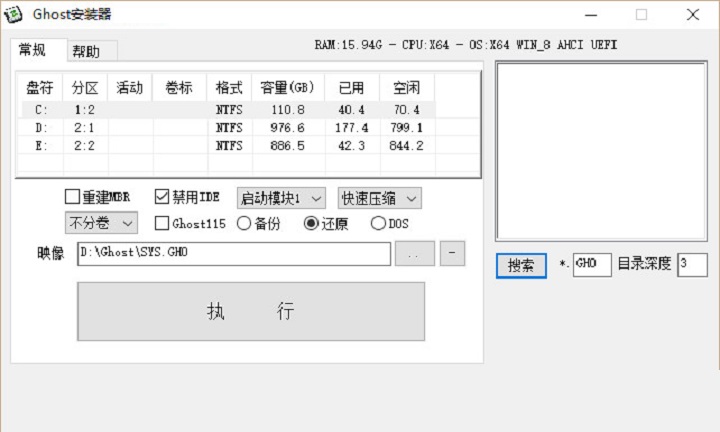This screenshot has height=432, width=720.
Task: Minimize the Ghost installer window
Action: 591,15
